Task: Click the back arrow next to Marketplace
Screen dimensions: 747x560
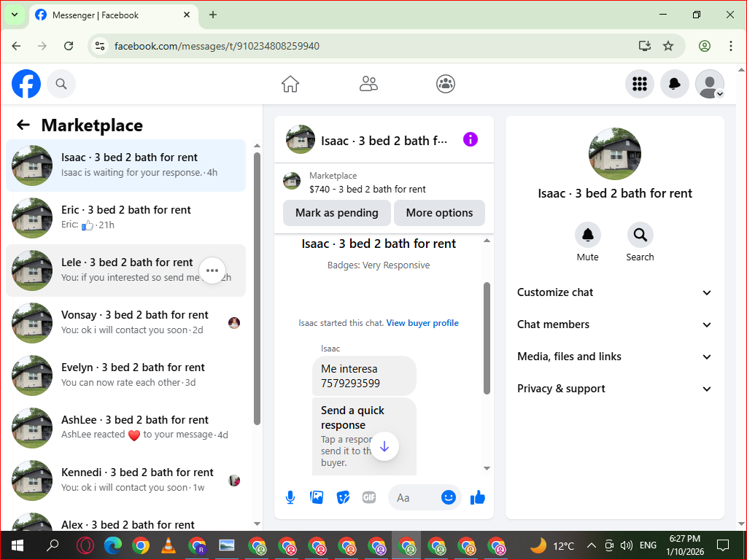Action: point(23,125)
